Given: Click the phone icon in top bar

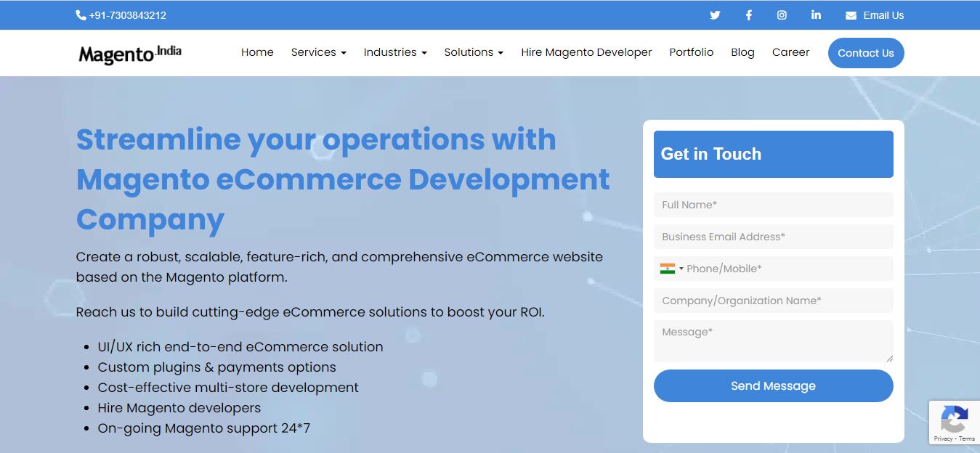Looking at the screenshot, I should tap(81, 15).
